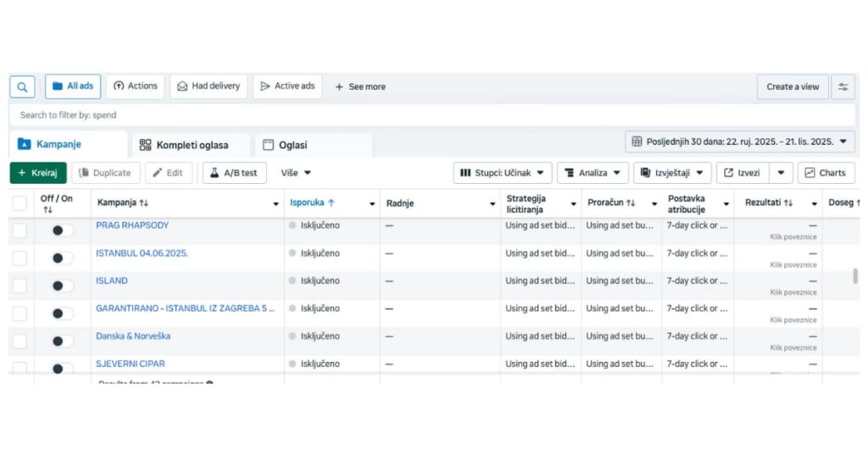
Task: Click the search magnifier icon
Action: 22,86
